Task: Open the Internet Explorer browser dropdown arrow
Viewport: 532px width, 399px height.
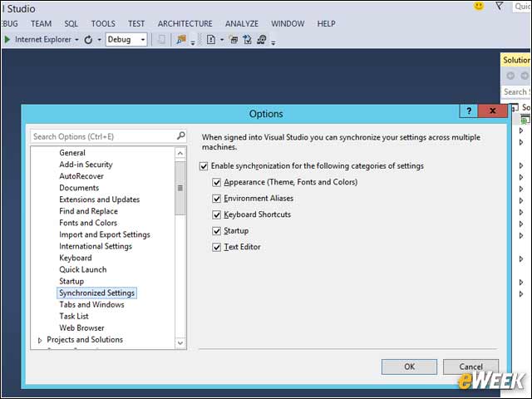Action: (x=76, y=40)
